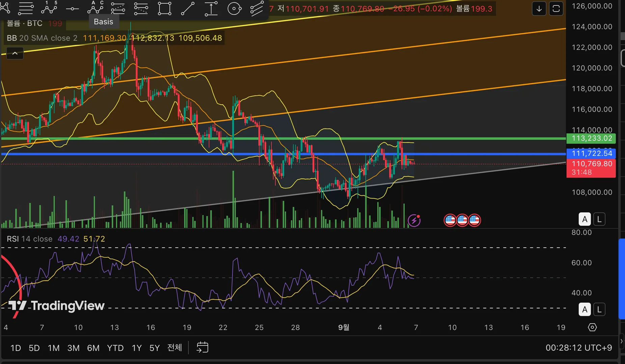Toggle log scale L on RSI pane

coord(599,309)
